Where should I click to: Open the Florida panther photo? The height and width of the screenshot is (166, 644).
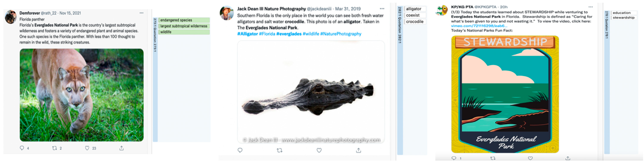click(x=82, y=95)
